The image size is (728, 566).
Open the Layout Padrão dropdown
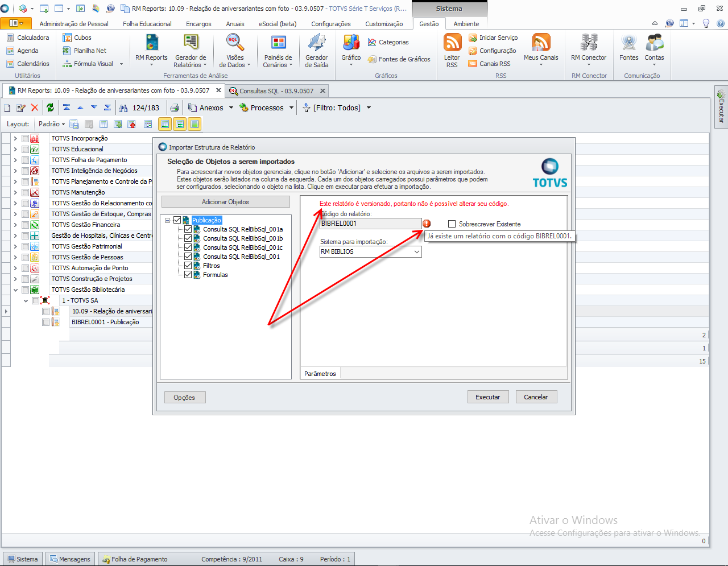(x=52, y=124)
